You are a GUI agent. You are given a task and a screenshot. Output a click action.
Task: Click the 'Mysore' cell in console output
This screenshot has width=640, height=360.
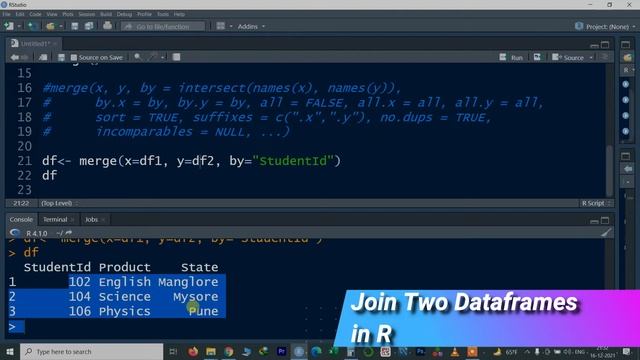[x=196, y=297]
